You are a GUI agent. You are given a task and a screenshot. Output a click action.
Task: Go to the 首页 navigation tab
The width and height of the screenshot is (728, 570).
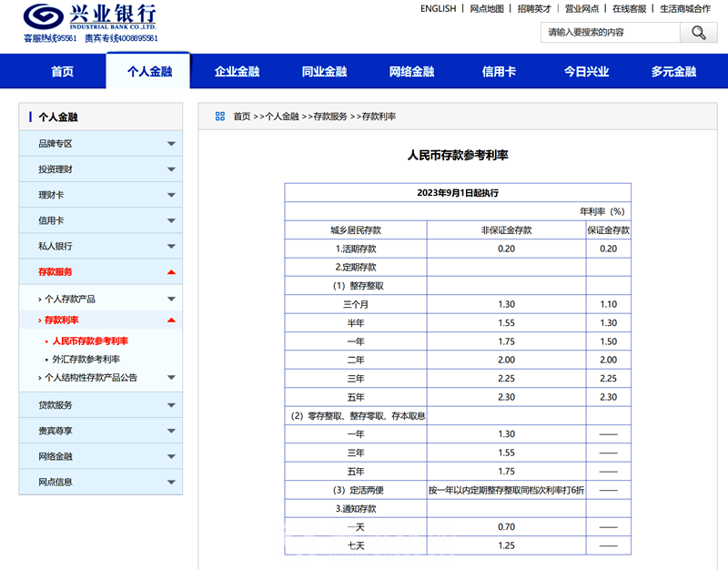(62, 72)
